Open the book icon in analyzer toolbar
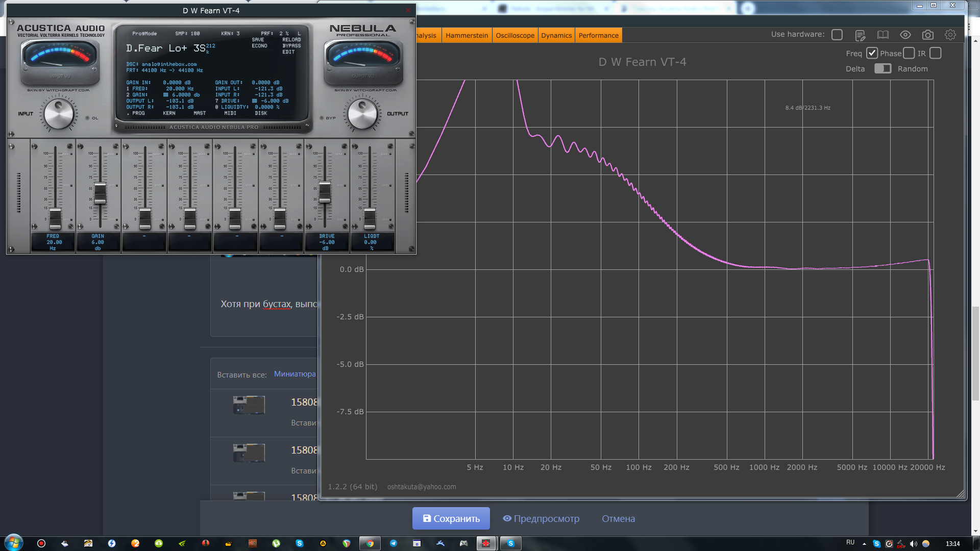 coord(883,35)
